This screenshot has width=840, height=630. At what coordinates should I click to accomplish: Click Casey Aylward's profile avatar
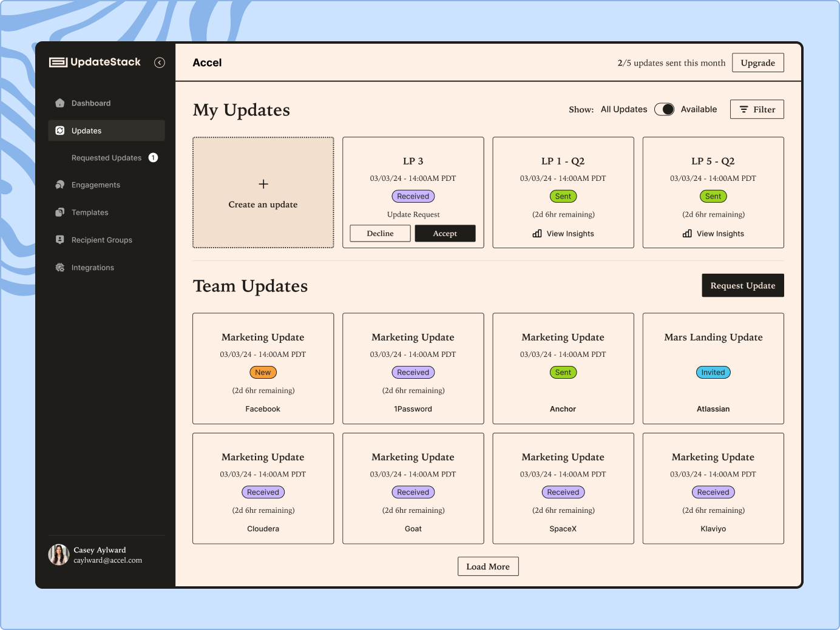point(59,555)
